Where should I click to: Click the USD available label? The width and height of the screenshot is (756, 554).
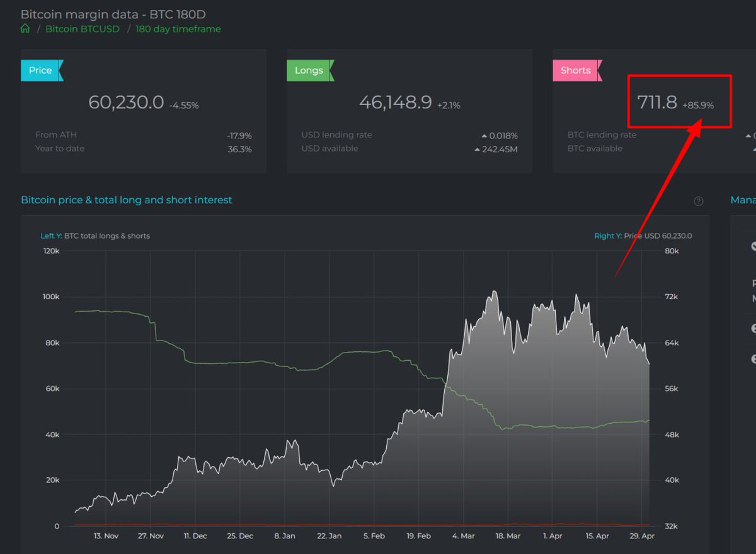click(x=330, y=149)
